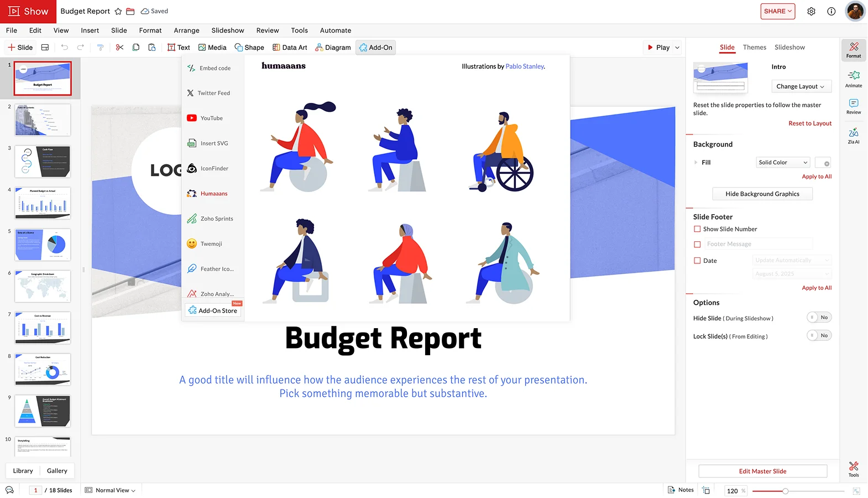Click the Format Painter icon

[x=100, y=48]
